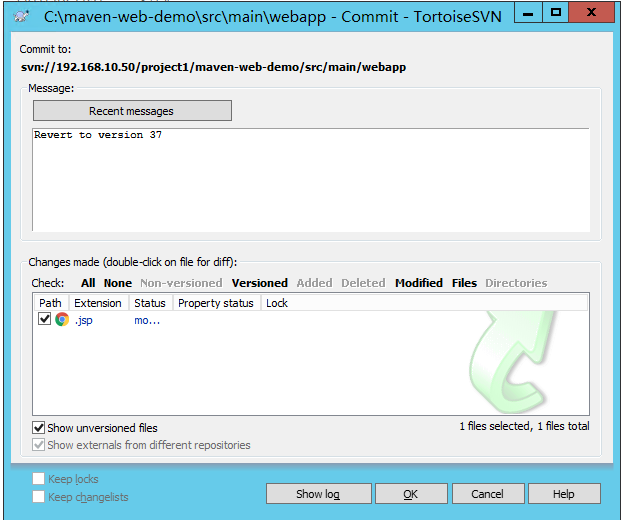Viewport: 621px width, 520px height.
Task: Select None in Check filters
Action: (x=118, y=283)
